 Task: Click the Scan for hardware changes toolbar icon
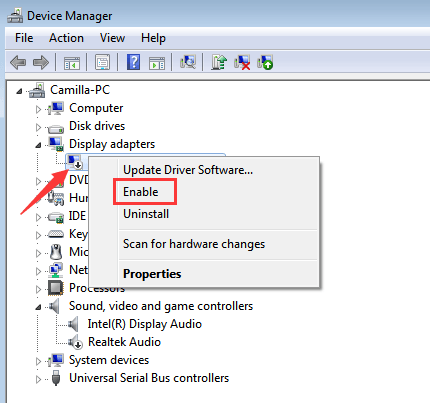pos(188,62)
